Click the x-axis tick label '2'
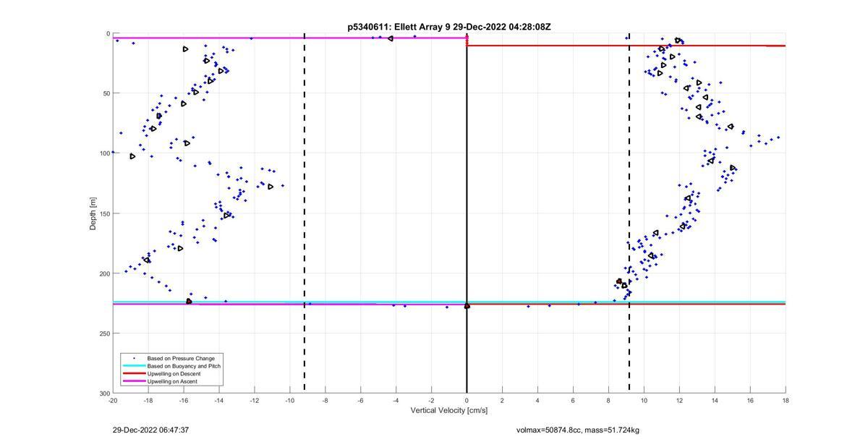 (x=502, y=400)
